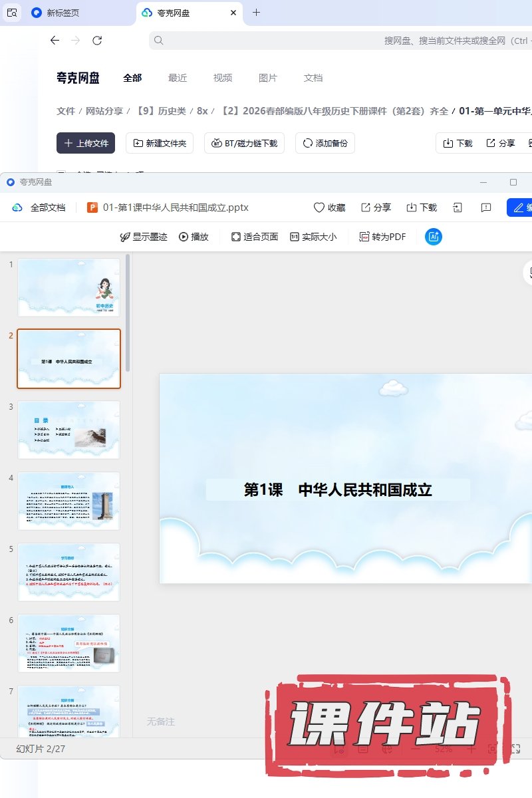The height and width of the screenshot is (798, 532).
Task: Click the AI assistant icon in toolbar
Action: click(434, 237)
